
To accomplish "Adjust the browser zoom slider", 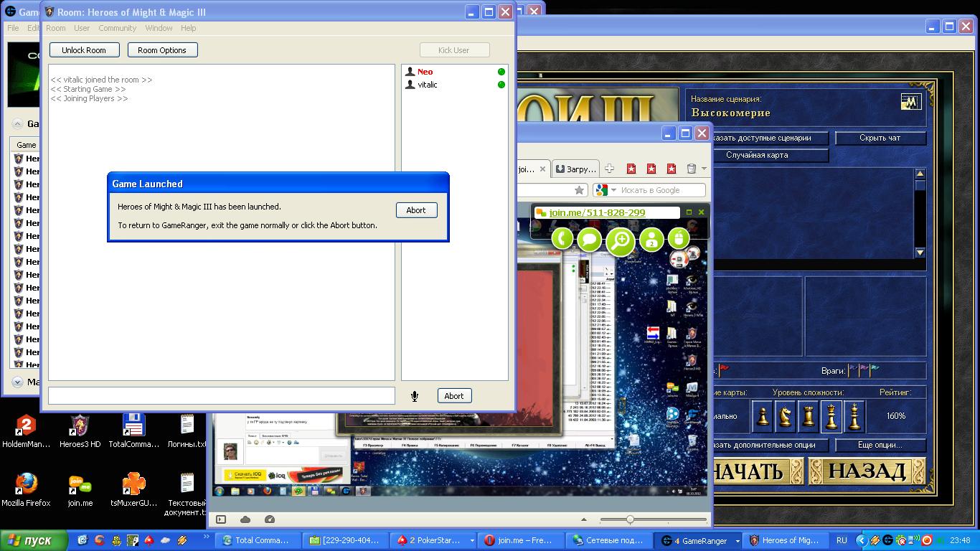I will point(630,519).
